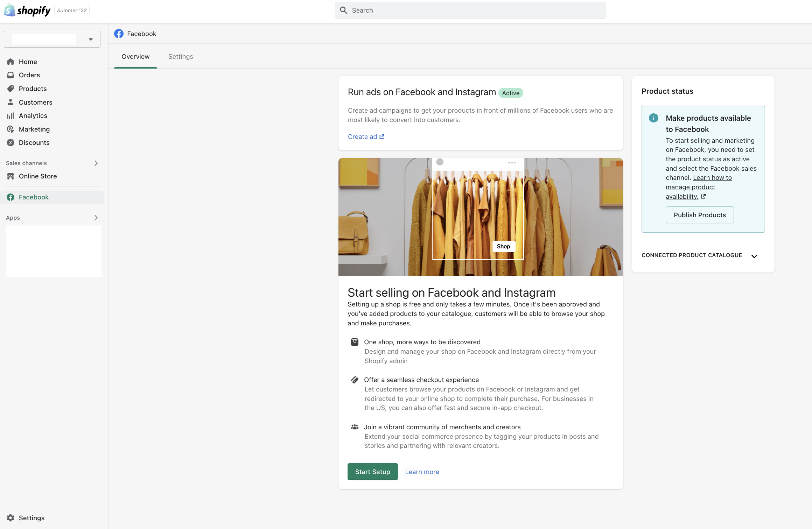Viewport: 812px width, 529px height.
Task: Click into the Search field
Action: pos(470,10)
